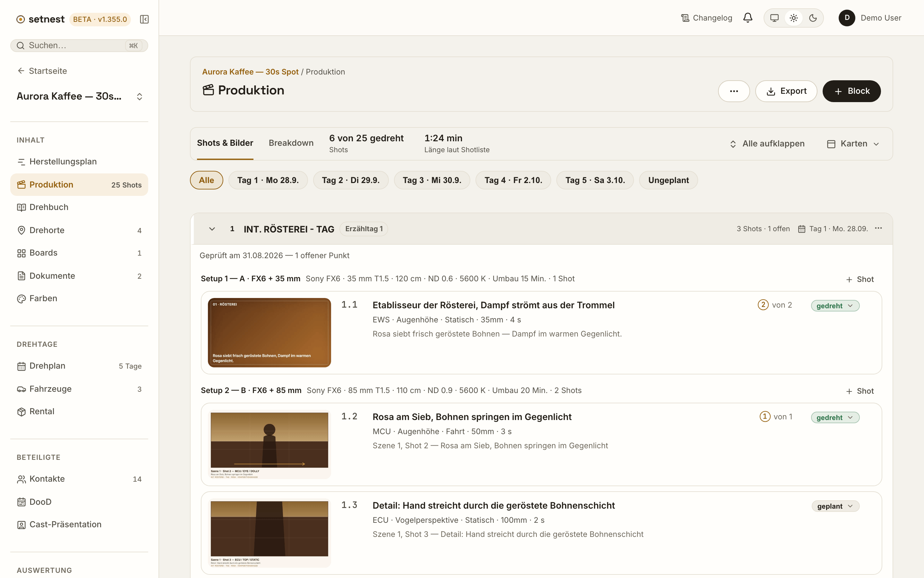Change geplant status of shot 1.3
Viewport: 924px width, 578px height.
[835, 506]
